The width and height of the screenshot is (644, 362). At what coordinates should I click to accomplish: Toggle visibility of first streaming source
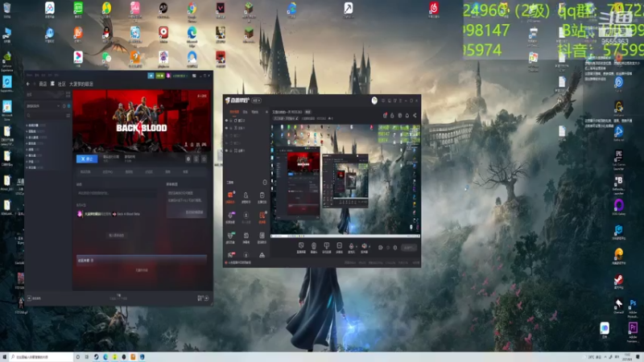tap(227, 121)
